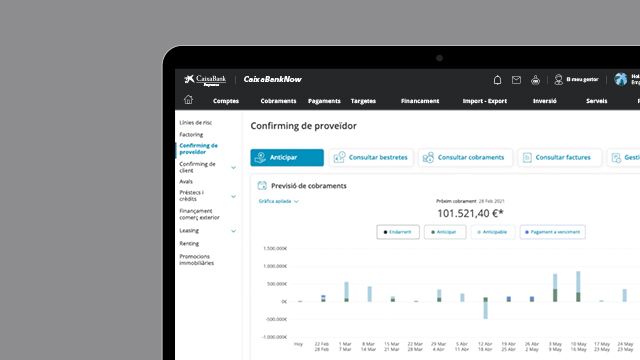Select Préstecs i crèdits in sidebar

pyautogui.click(x=191, y=196)
